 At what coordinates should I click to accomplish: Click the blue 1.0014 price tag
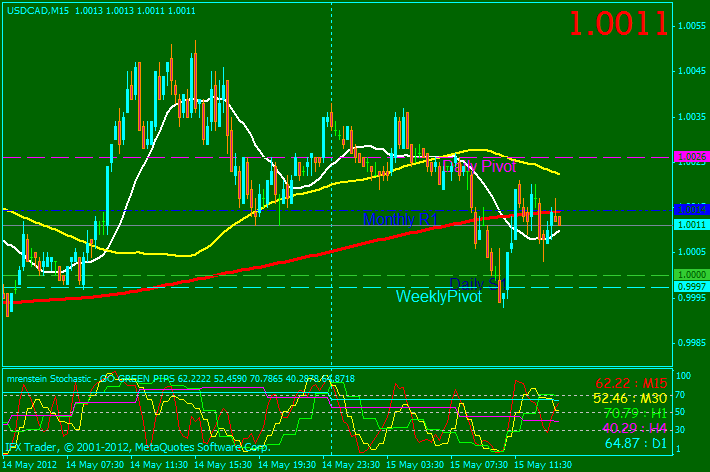coord(690,210)
